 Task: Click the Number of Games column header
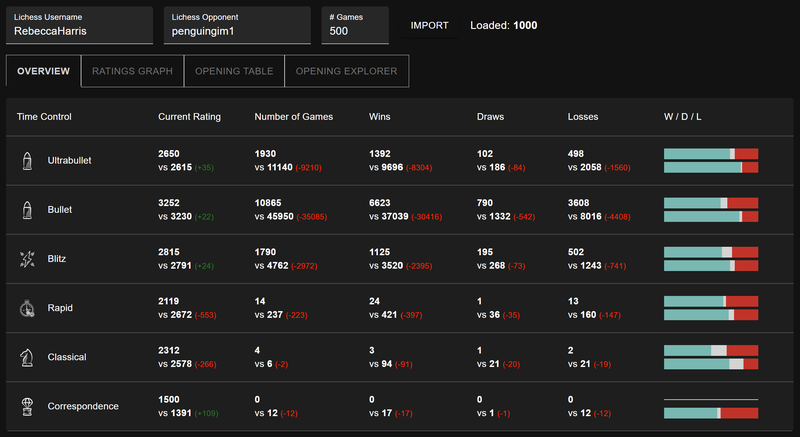pyautogui.click(x=294, y=117)
